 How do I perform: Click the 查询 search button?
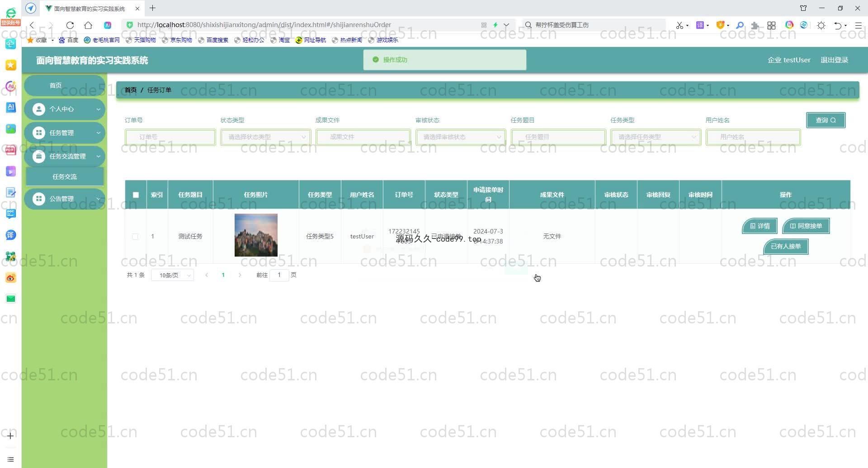826,120
